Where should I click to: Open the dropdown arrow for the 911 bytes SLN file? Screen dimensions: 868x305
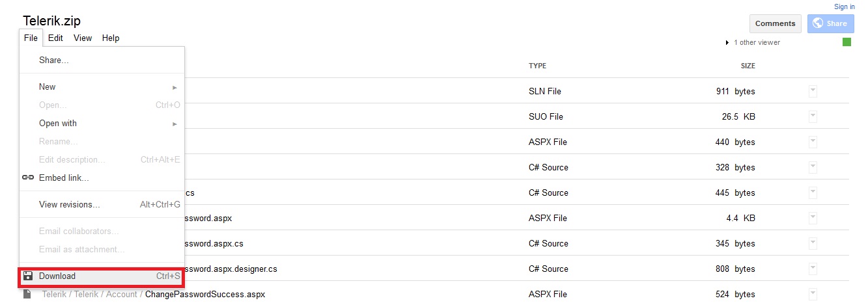pos(812,91)
